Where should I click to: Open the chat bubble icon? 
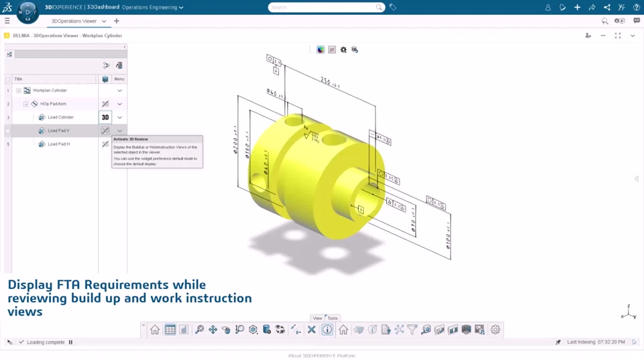[637, 21]
